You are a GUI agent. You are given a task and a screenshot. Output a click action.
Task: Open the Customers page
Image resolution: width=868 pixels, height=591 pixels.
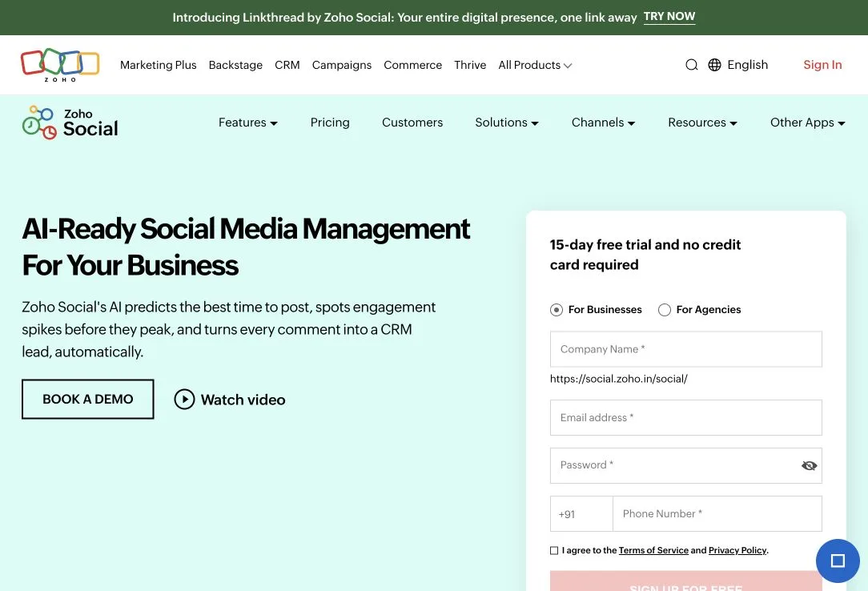(x=412, y=123)
